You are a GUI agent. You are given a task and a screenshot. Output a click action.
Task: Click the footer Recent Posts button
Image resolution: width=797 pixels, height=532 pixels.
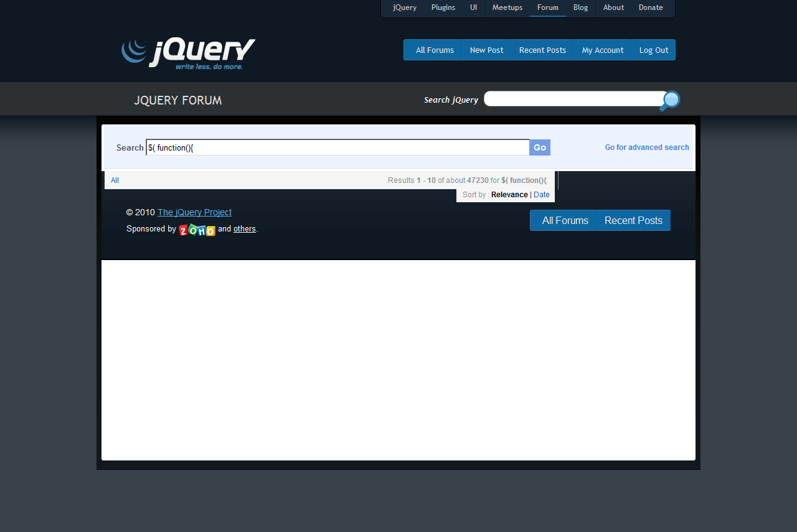633,220
